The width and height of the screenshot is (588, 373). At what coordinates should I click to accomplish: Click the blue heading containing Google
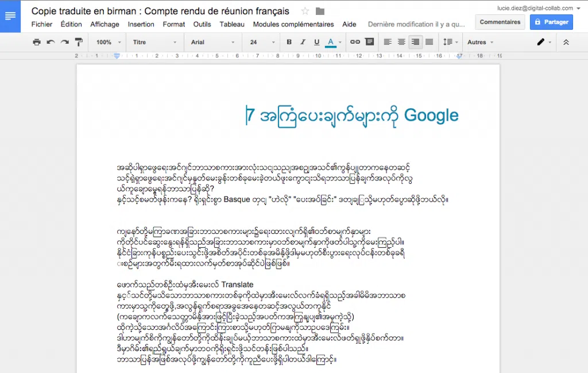tap(352, 115)
